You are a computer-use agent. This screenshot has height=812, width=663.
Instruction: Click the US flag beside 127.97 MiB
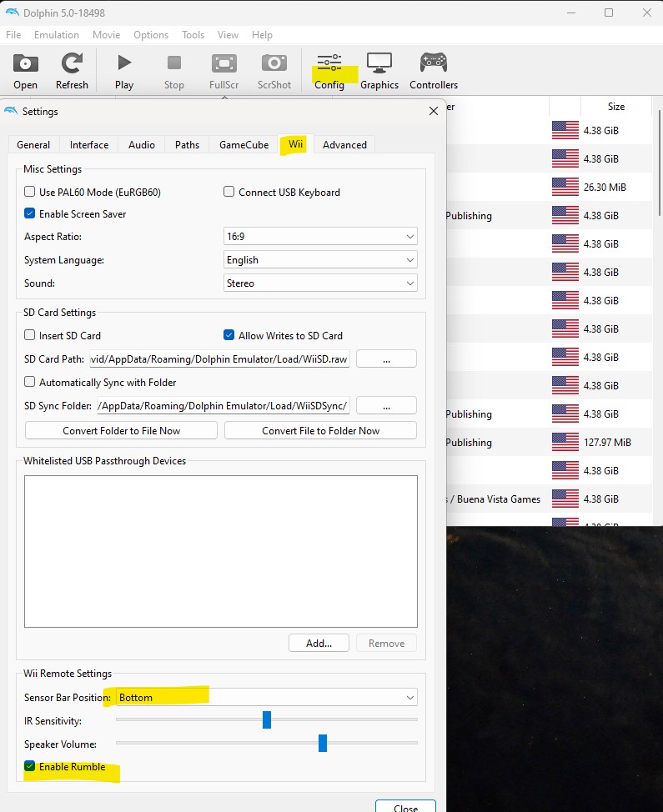pos(565,442)
